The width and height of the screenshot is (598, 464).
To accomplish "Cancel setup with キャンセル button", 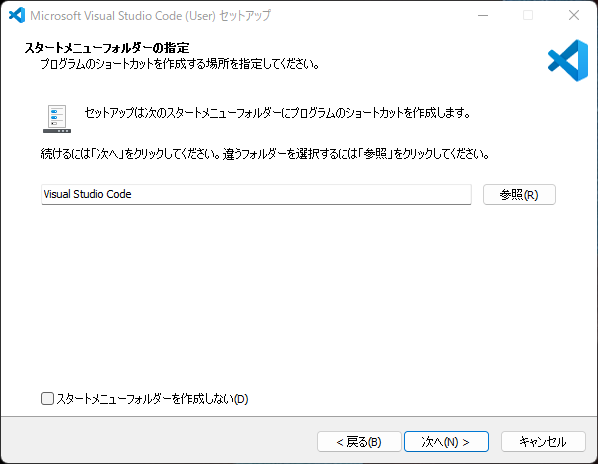I will click(x=543, y=442).
